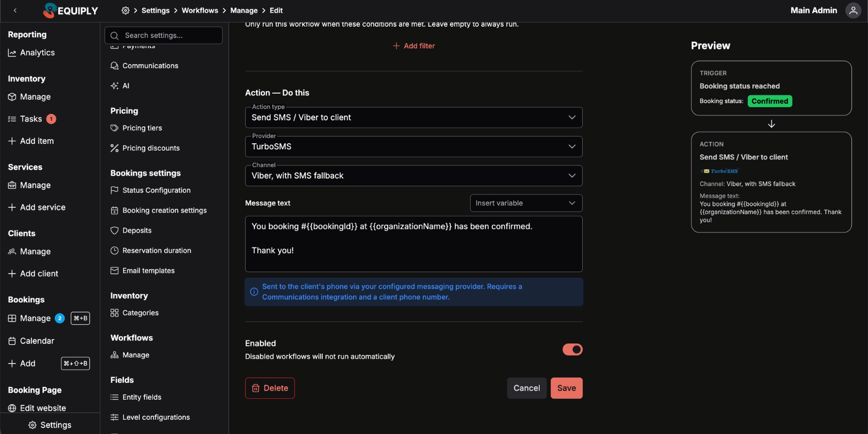Click the Main Admin name
The height and width of the screenshot is (434, 868).
point(814,10)
